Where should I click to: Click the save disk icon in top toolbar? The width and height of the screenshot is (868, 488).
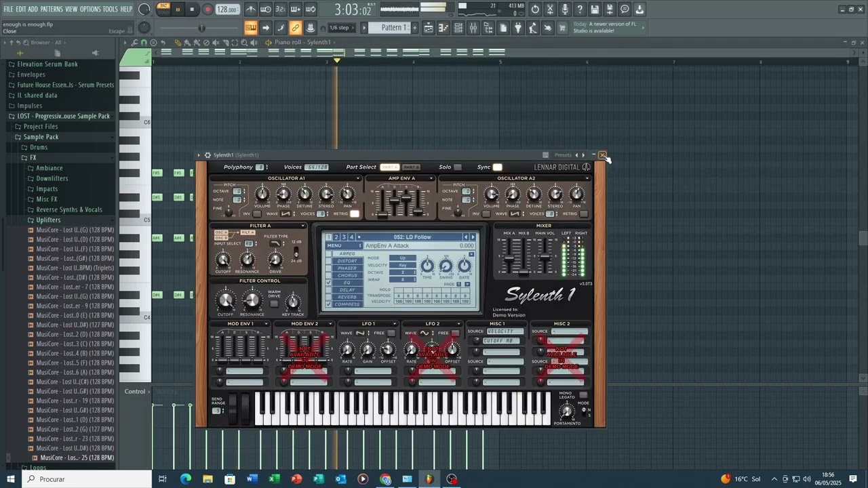(595, 9)
